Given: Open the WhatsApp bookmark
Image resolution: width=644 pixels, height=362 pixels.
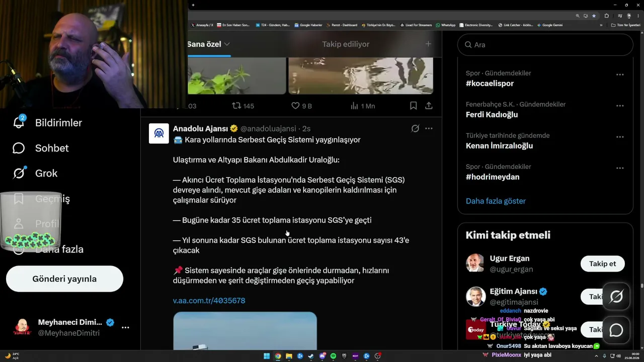Looking at the screenshot, I should (446, 25).
